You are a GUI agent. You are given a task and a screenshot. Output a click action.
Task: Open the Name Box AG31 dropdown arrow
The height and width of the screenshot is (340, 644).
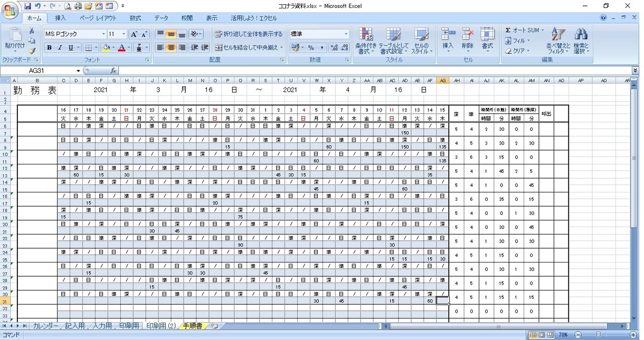(x=78, y=71)
